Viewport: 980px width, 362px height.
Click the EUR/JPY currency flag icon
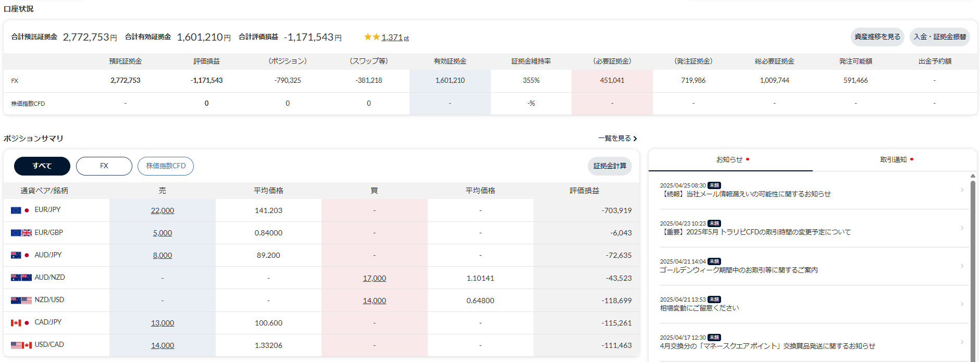[20, 210]
